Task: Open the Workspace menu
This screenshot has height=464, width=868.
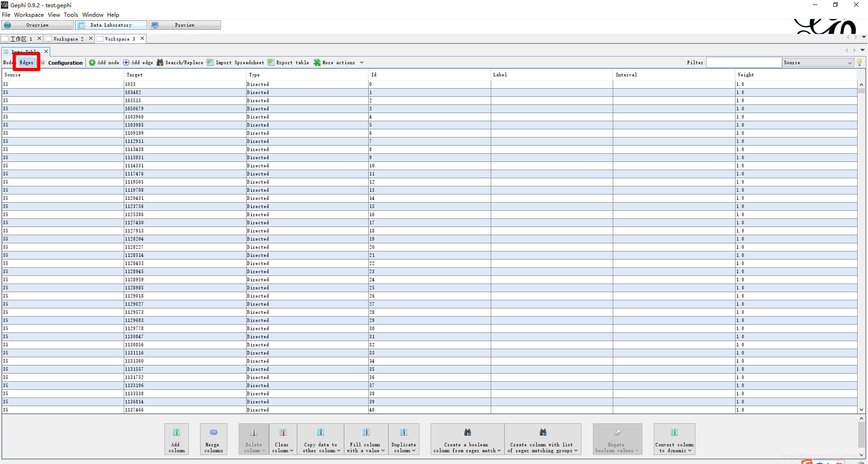Action: point(29,15)
